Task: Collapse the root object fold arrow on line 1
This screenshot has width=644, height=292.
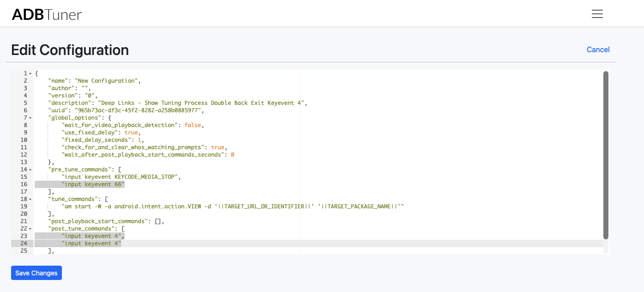Action: (30, 73)
